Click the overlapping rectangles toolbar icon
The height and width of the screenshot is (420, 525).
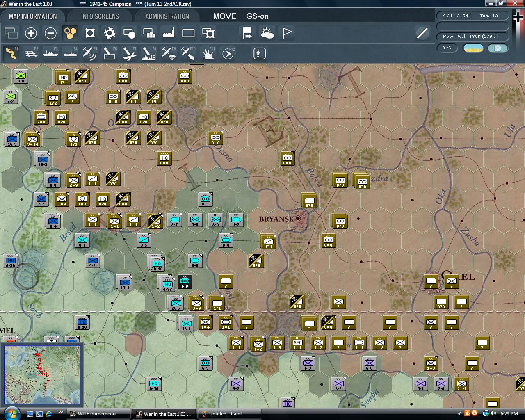tap(11, 33)
